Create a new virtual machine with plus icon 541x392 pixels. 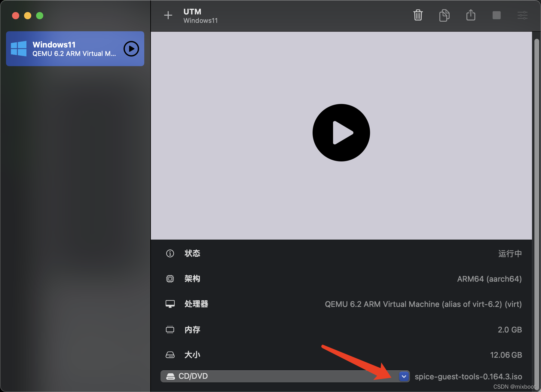pos(168,15)
